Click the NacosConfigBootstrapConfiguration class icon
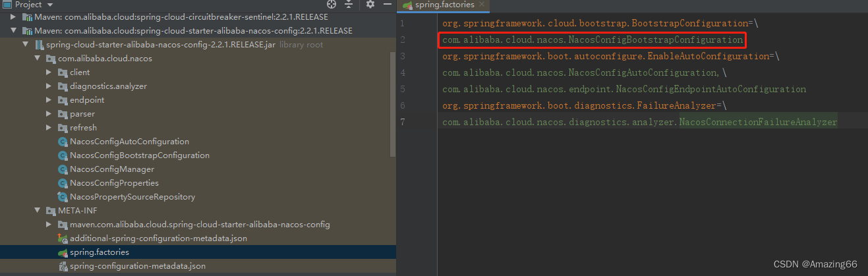868x276 pixels. click(63, 155)
